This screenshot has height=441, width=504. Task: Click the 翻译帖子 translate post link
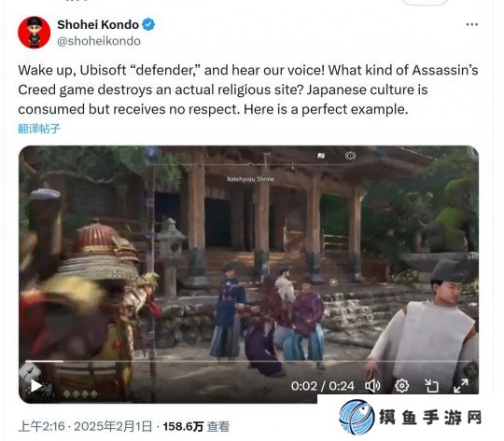[x=39, y=129]
